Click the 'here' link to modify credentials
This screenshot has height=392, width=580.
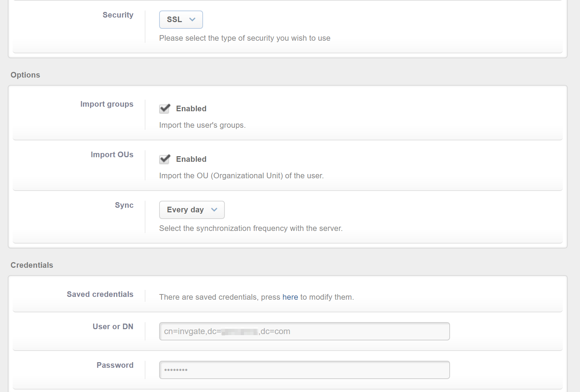(290, 297)
